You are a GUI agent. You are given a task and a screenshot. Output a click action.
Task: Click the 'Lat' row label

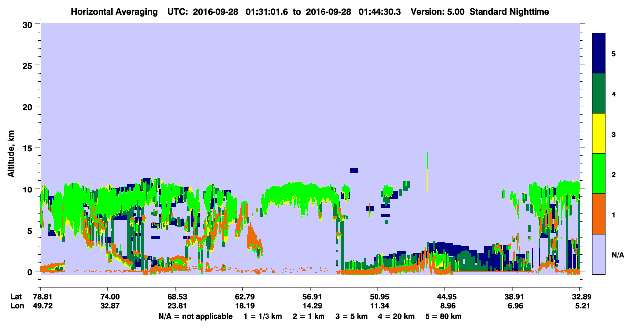tap(17, 297)
